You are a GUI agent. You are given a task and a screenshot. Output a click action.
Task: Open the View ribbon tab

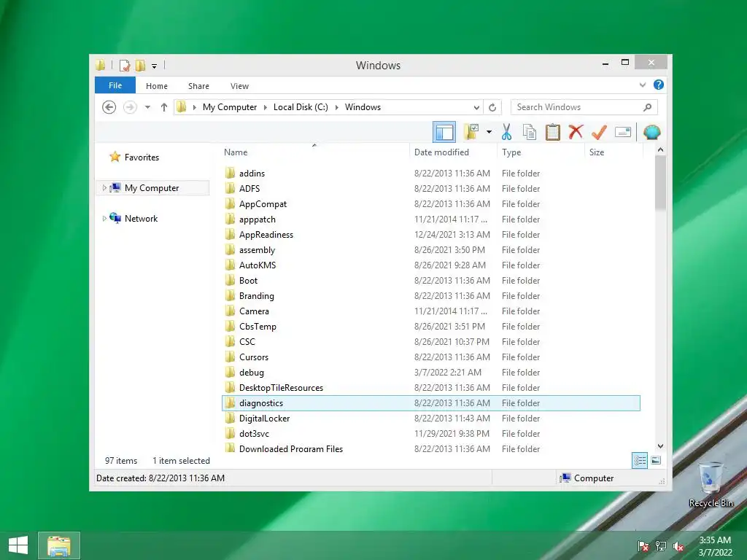[x=239, y=86]
